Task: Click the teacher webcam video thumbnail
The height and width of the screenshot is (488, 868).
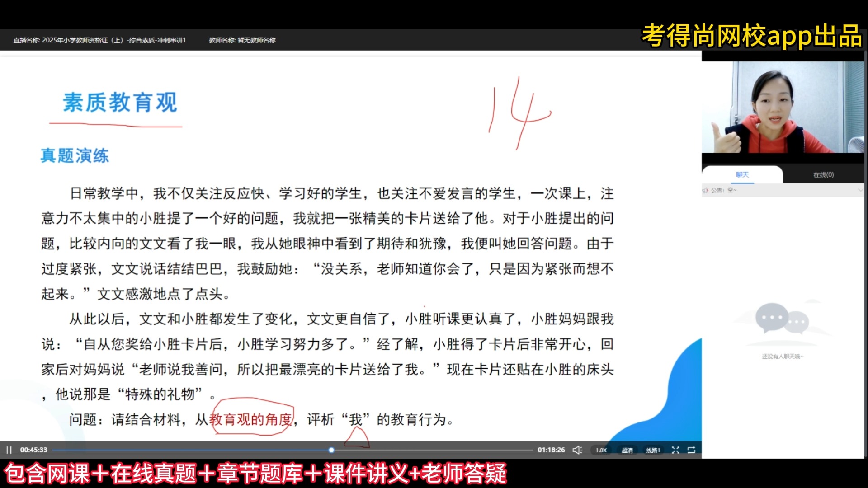Action: [783, 107]
